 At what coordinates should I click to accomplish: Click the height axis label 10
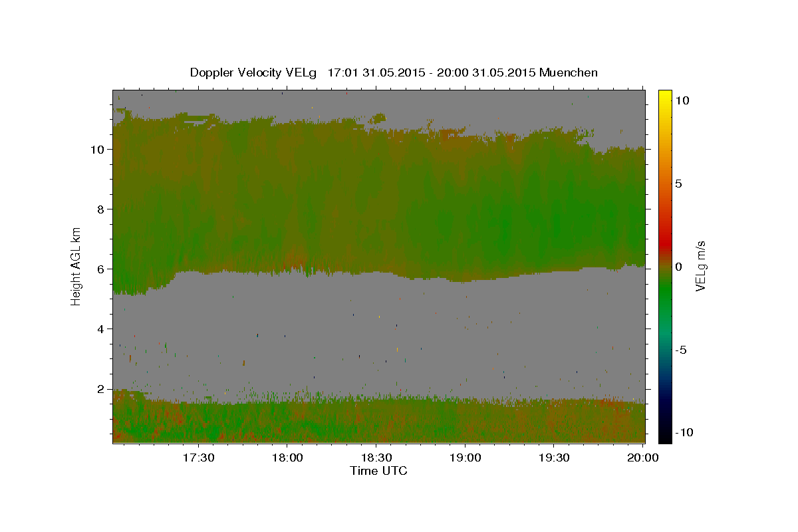pos(98,149)
